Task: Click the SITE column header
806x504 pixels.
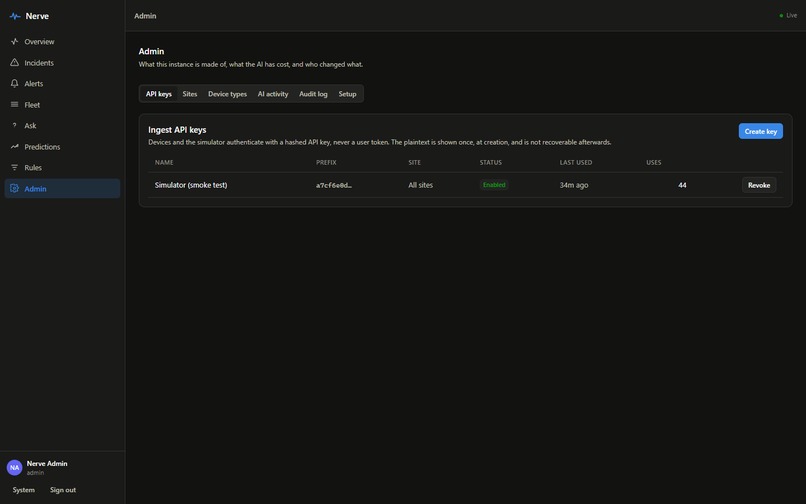Action: coord(414,163)
